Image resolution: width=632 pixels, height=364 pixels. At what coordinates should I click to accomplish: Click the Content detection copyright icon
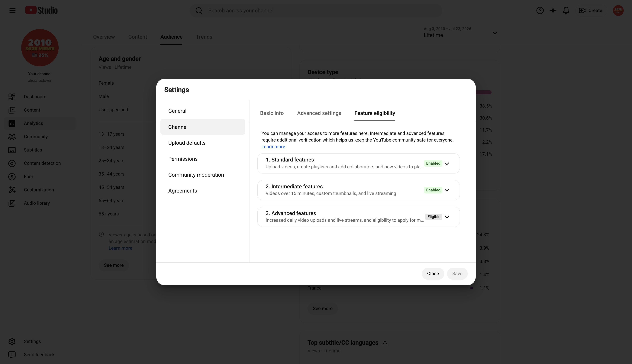12,163
